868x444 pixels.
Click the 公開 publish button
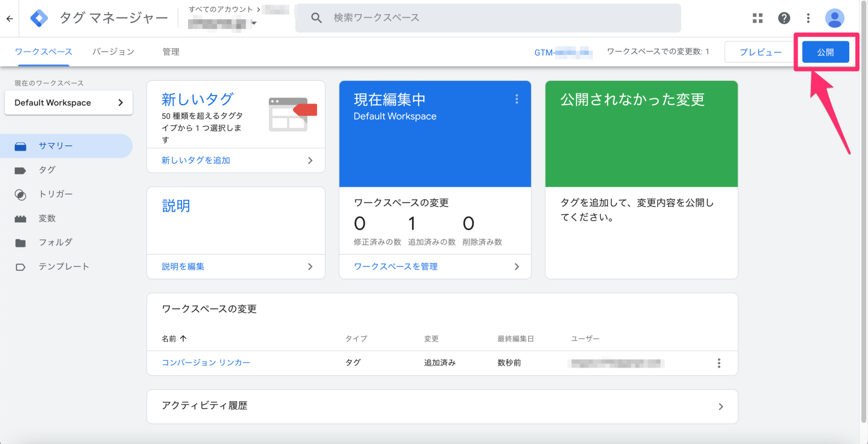(x=826, y=51)
